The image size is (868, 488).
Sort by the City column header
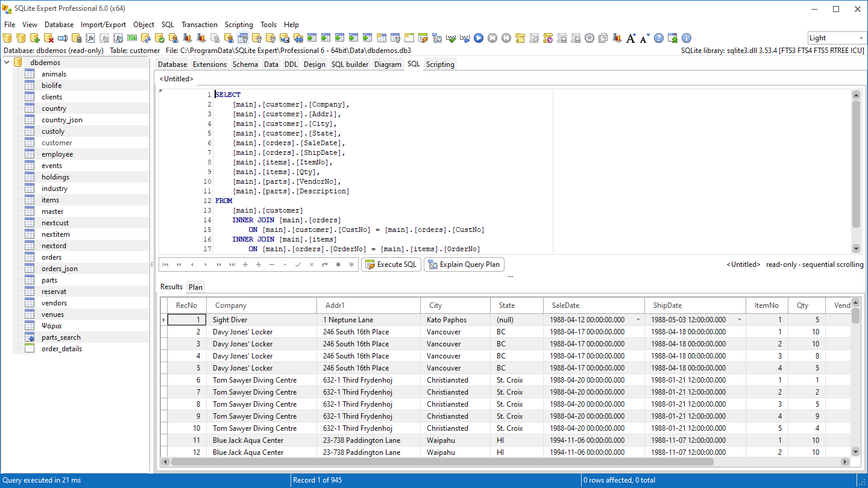[455, 305]
